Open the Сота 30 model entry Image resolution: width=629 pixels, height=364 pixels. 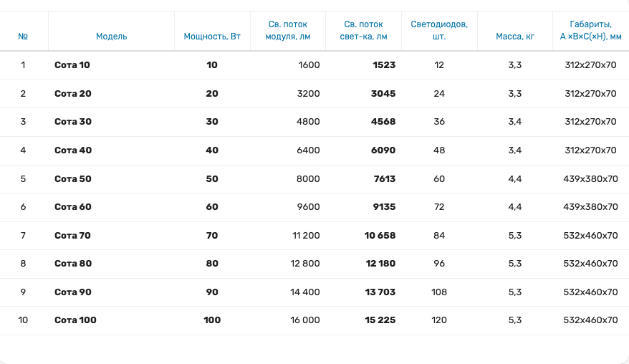(x=73, y=122)
